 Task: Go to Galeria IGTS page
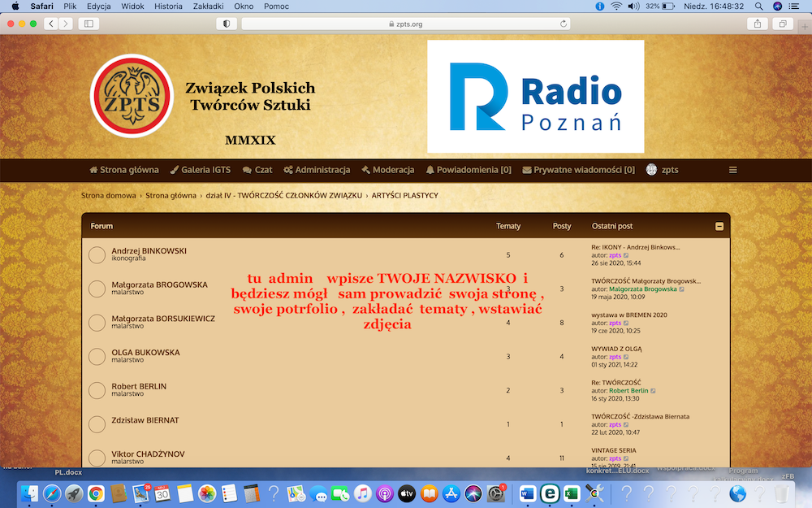(x=200, y=170)
